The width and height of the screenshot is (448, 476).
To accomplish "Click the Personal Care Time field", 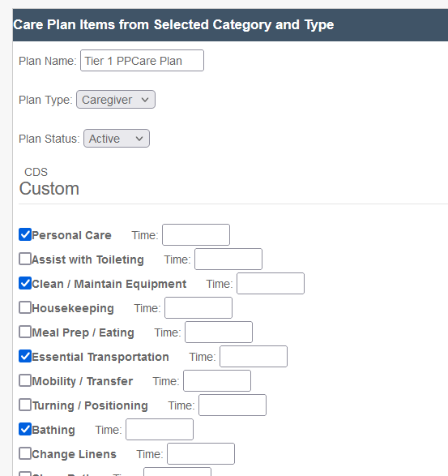I will (x=196, y=234).
